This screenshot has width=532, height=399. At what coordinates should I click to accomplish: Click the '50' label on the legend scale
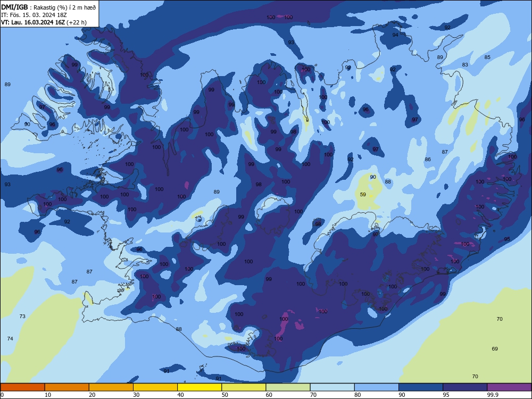point(225,395)
